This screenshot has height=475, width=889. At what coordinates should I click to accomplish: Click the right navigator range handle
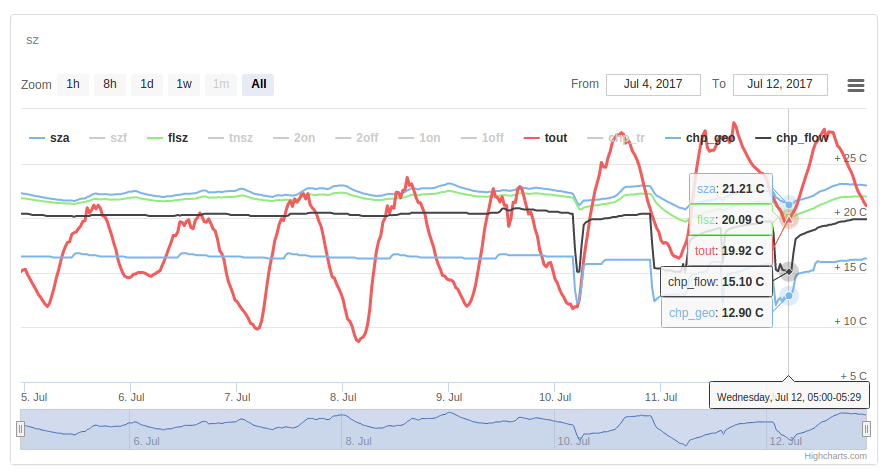(x=866, y=429)
